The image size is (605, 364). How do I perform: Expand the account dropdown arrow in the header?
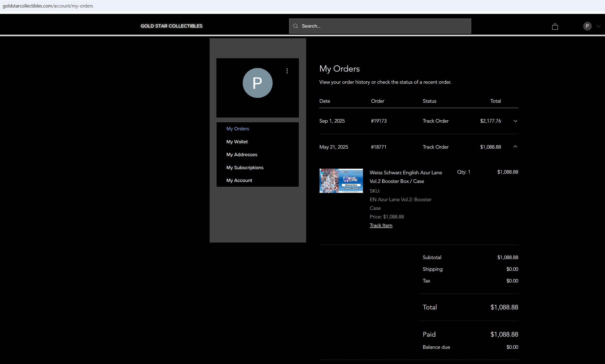(598, 26)
